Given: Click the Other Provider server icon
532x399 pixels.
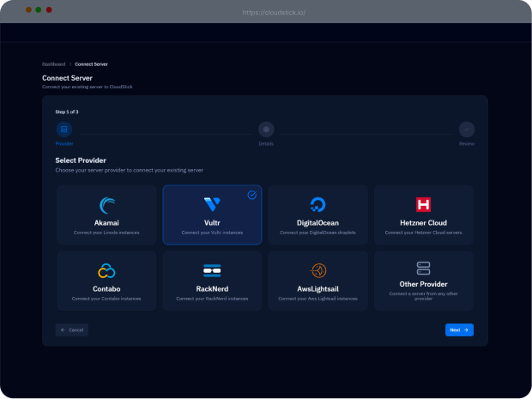Looking at the screenshot, I should point(423,268).
